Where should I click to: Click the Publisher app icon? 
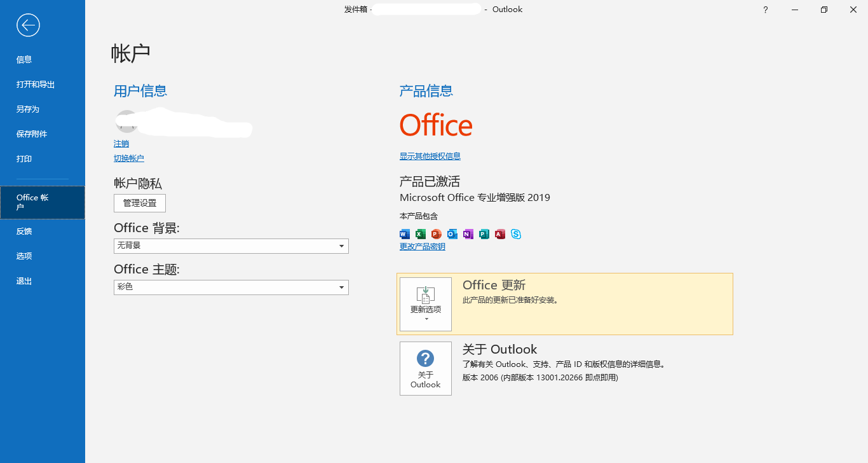click(x=484, y=234)
